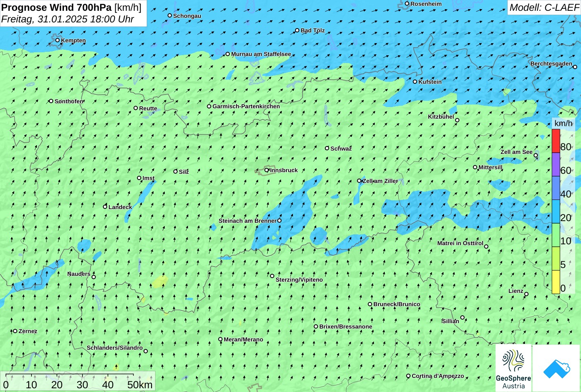Click the Kempten city marker

[x=58, y=40]
